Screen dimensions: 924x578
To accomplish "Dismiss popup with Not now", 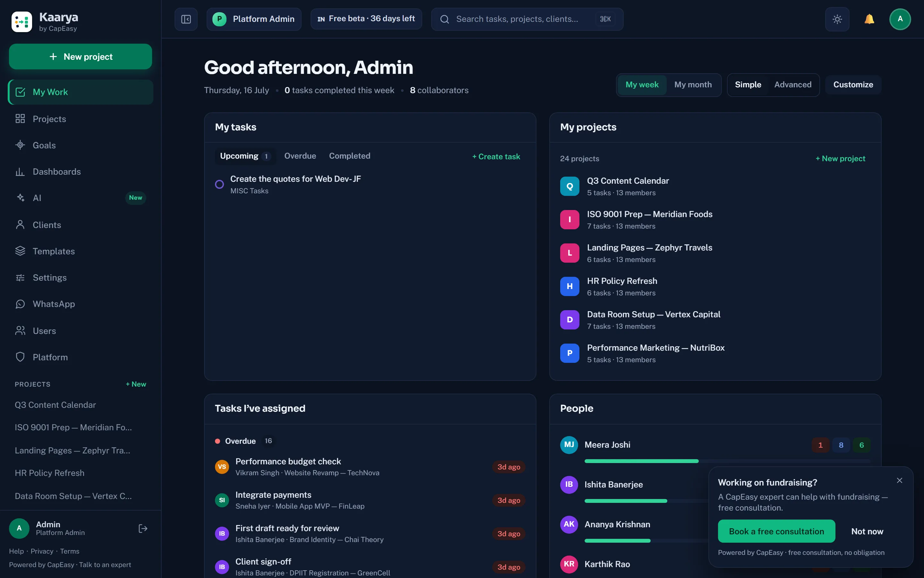I will [x=867, y=531].
